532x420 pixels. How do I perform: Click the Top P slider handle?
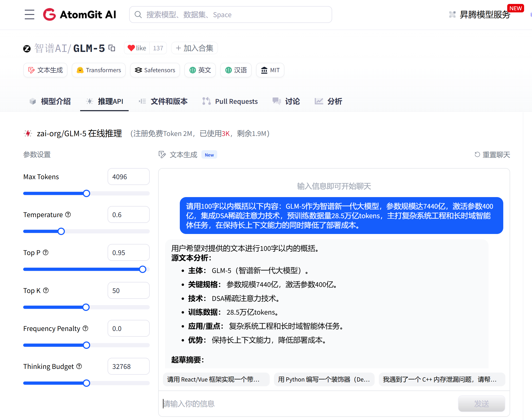pos(143,269)
